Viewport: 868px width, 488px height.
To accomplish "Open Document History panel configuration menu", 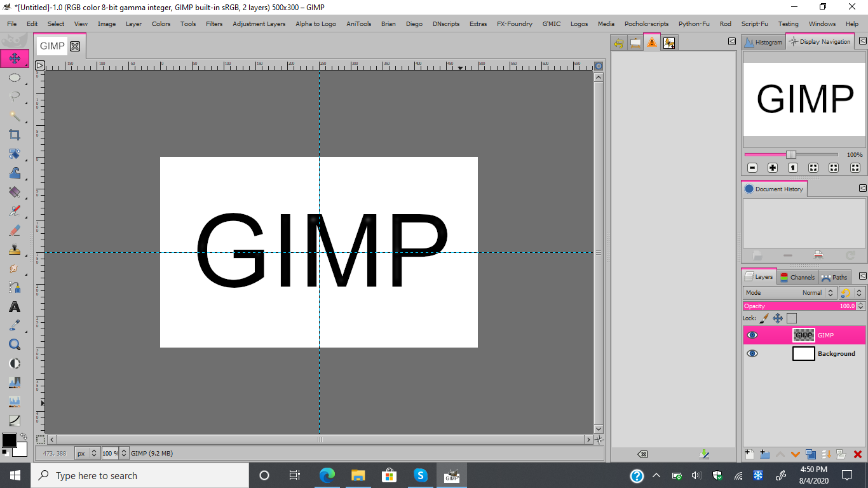I will 862,188.
